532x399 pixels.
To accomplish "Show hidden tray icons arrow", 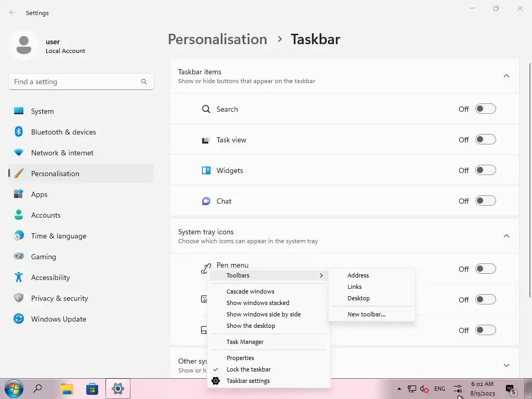I will pos(399,389).
